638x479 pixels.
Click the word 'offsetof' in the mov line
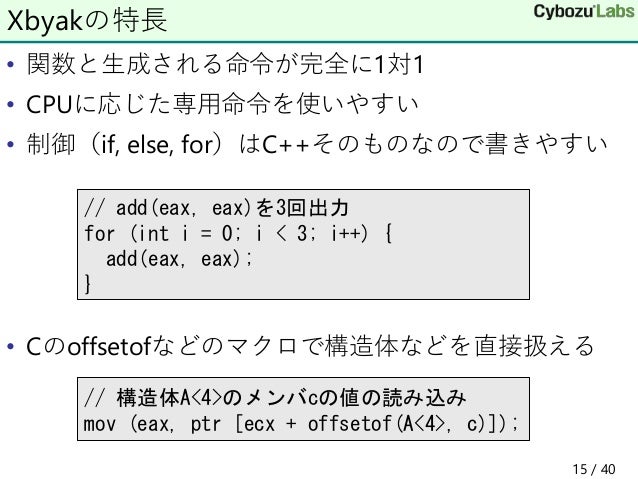click(x=350, y=424)
